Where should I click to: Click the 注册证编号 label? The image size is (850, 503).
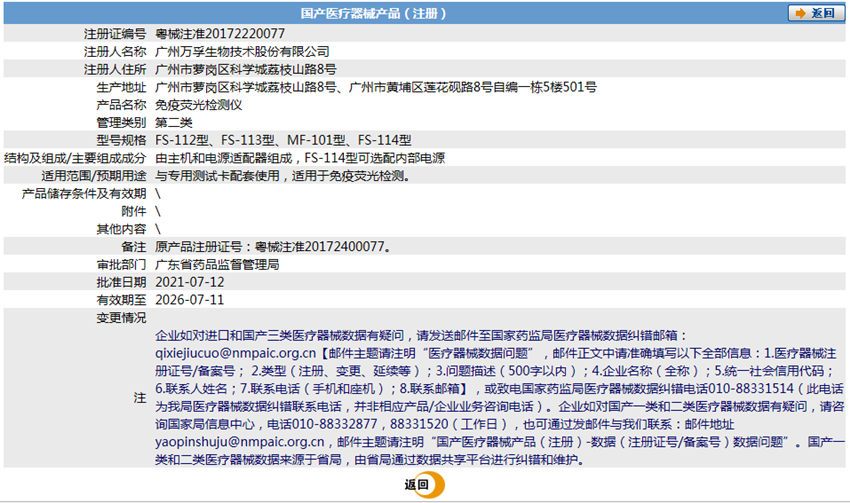pyautogui.click(x=115, y=34)
